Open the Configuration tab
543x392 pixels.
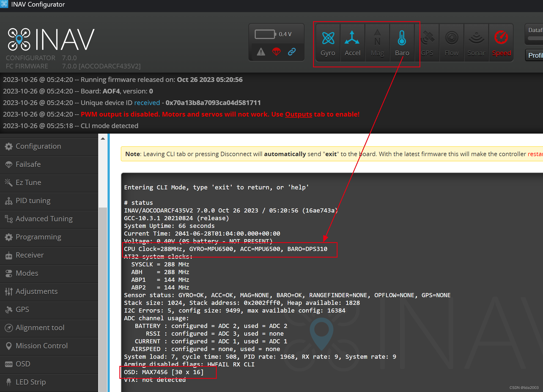coord(49,146)
